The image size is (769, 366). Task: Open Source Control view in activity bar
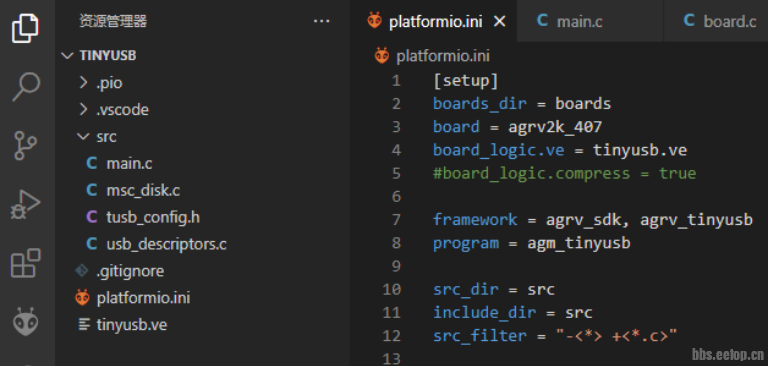coord(25,145)
